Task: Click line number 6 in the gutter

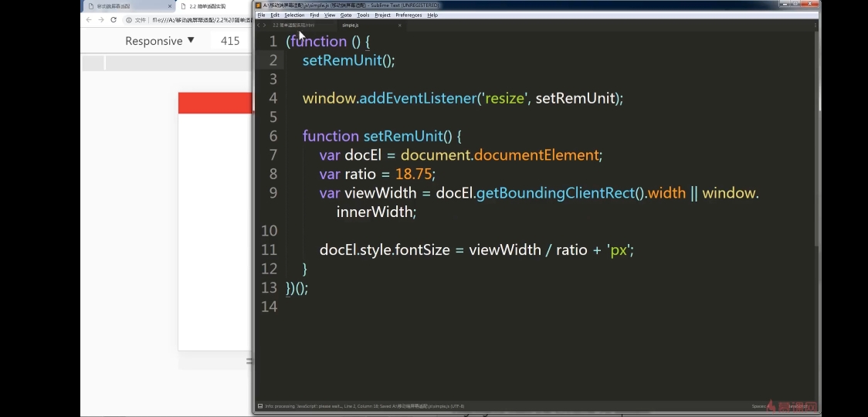Action: pos(273,136)
